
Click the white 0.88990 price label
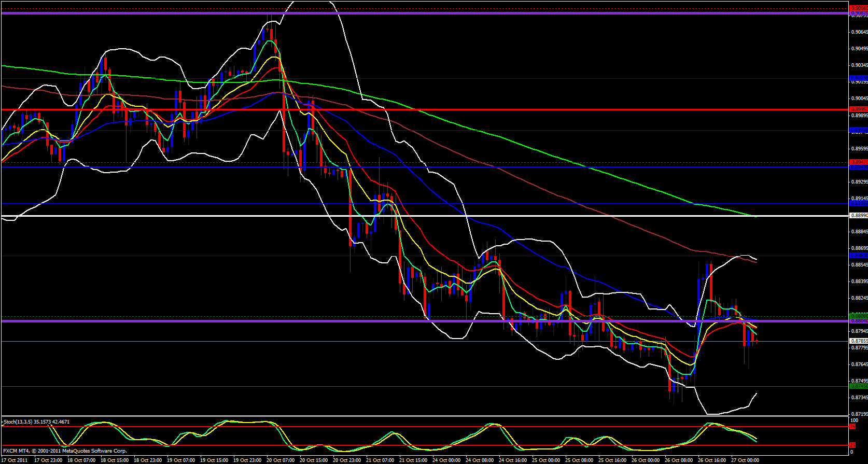858,215
